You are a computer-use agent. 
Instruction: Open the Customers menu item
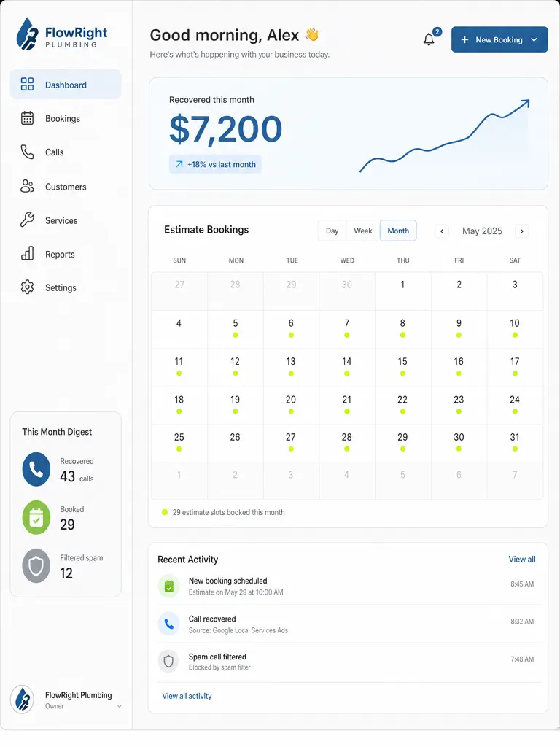66,186
